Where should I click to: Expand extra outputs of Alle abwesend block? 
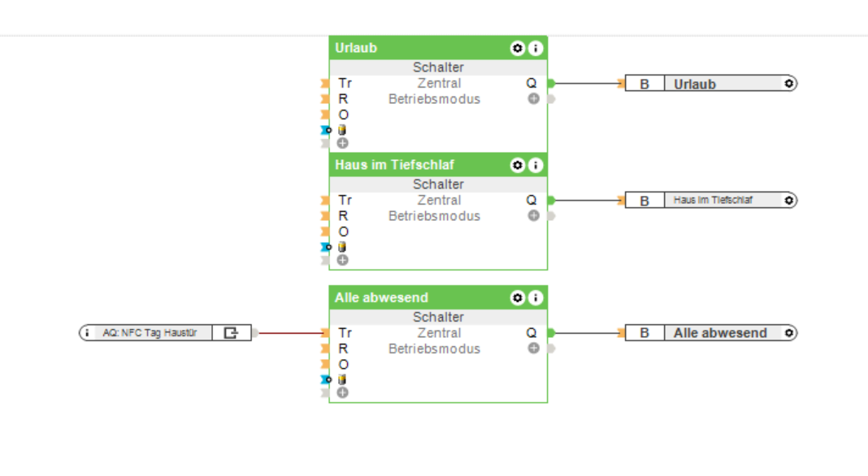(x=533, y=348)
